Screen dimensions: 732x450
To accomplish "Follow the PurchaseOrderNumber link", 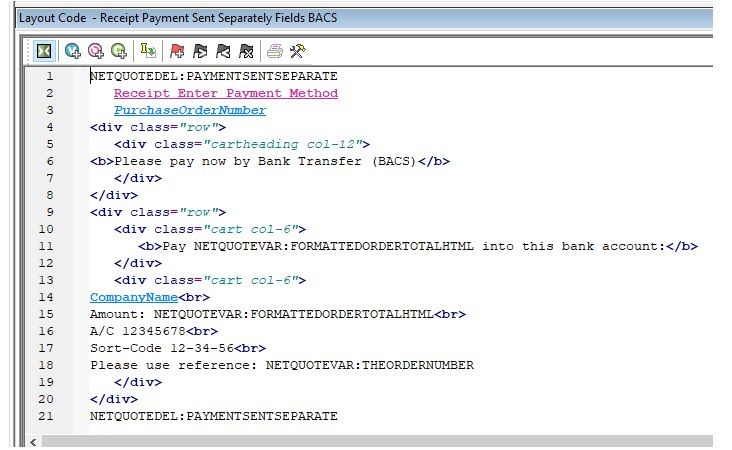I will 190,110.
